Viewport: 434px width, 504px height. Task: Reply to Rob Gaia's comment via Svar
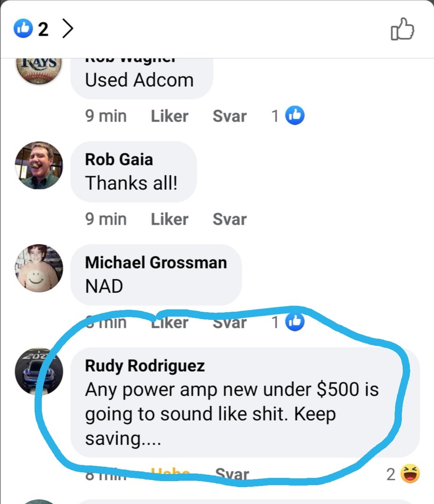pos(229,219)
